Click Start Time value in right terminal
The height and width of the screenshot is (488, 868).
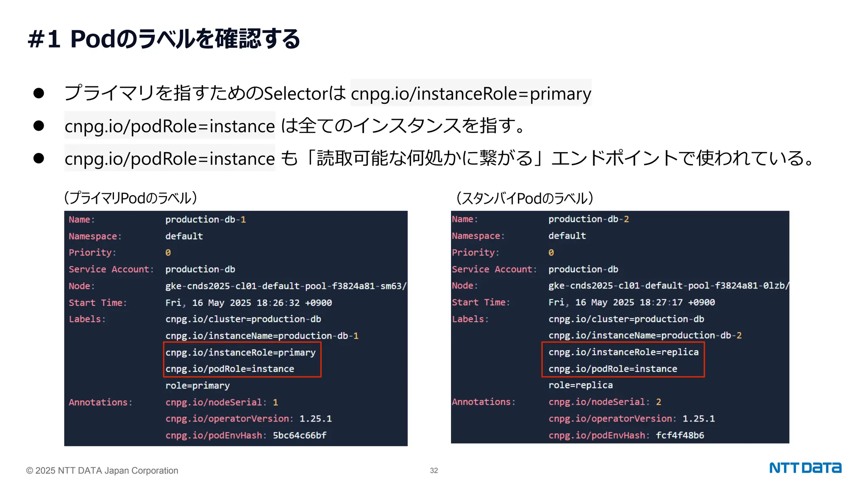tap(632, 302)
